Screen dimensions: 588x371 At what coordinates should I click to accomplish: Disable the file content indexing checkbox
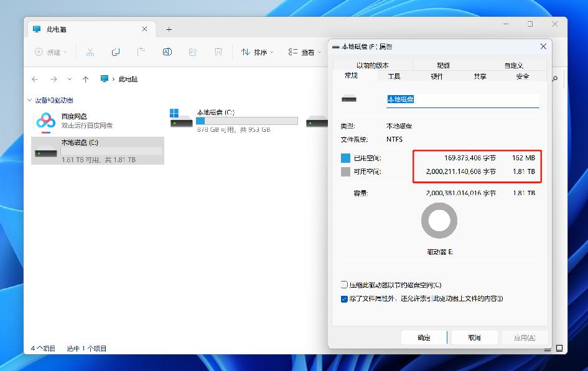click(343, 299)
